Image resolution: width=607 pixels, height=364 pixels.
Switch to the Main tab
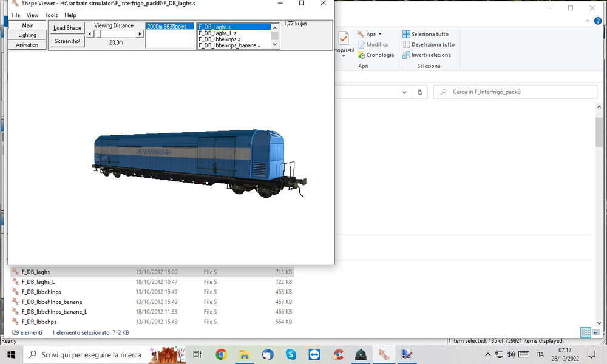27,25
